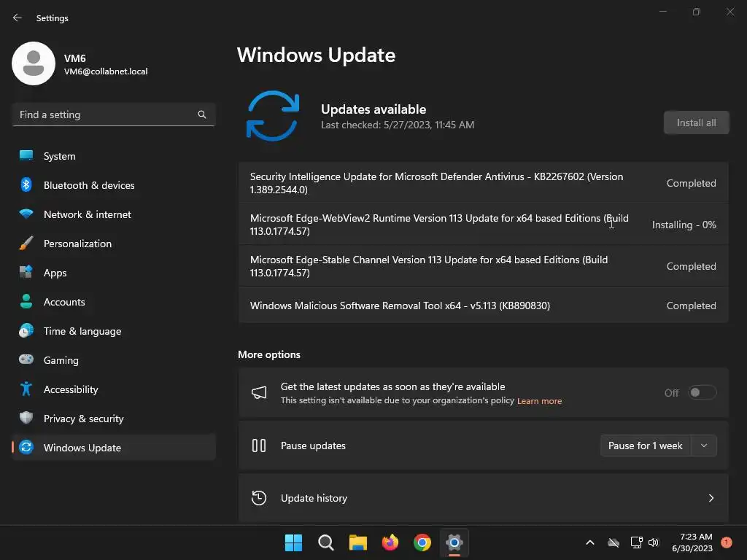Click the history clock icon

tap(259, 497)
